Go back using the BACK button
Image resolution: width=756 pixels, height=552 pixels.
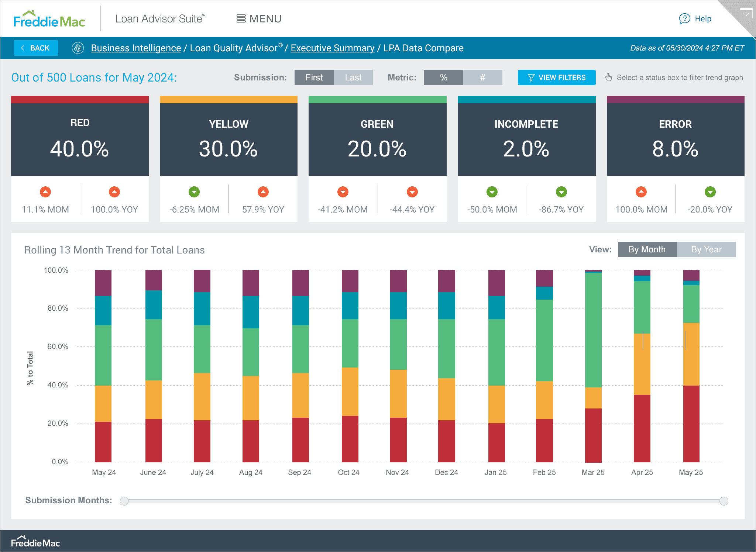click(x=36, y=48)
